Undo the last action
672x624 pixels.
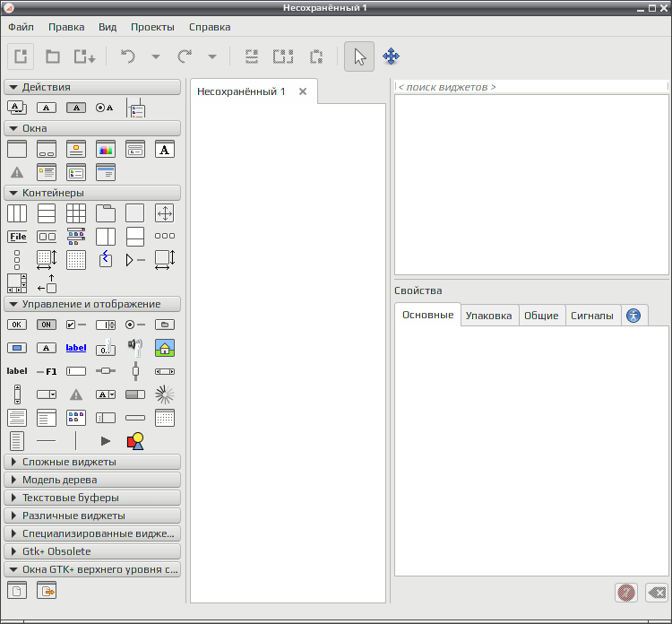pyautogui.click(x=128, y=56)
